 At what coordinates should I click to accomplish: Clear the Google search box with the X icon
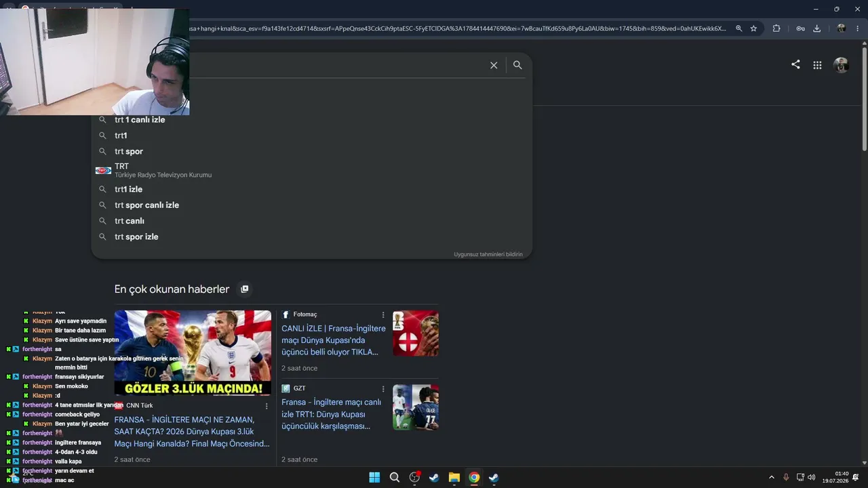pos(494,65)
